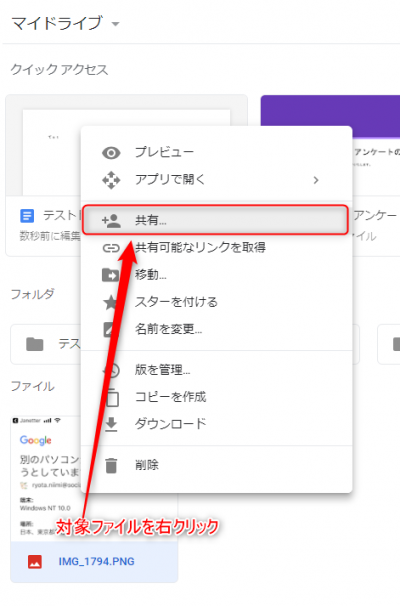Click the フォルダ section heading
This screenshot has width=400, height=606.
pos(32,294)
